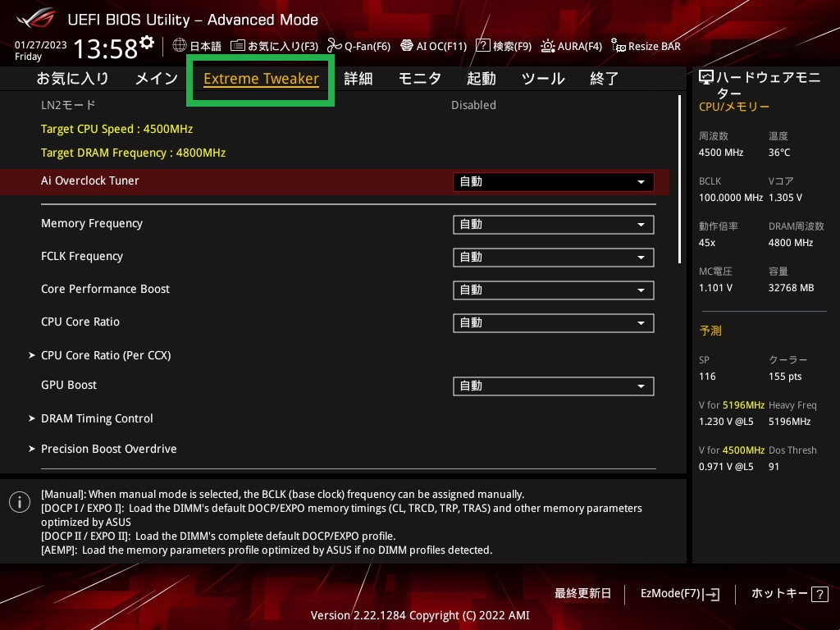Screen dimensions: 840x630
Task: Expand the FCLK Frequency dropdown
Action: (x=553, y=258)
